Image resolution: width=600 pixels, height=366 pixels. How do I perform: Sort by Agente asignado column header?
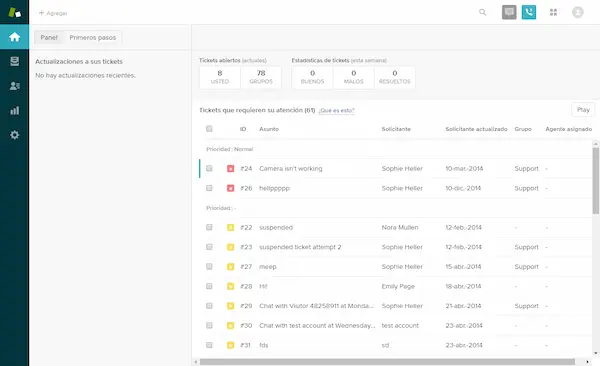[x=569, y=129]
